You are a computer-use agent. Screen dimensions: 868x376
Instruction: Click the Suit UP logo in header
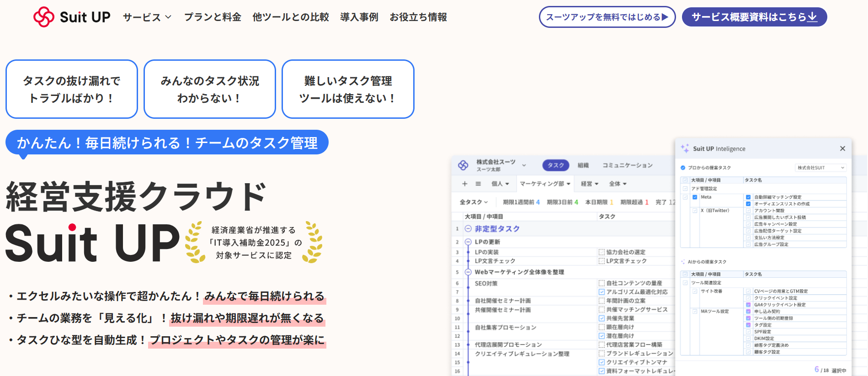(72, 17)
